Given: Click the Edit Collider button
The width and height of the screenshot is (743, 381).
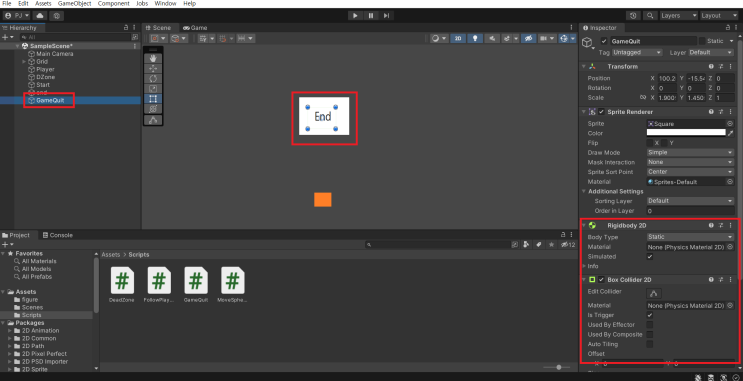Looking at the screenshot, I should [654, 293].
